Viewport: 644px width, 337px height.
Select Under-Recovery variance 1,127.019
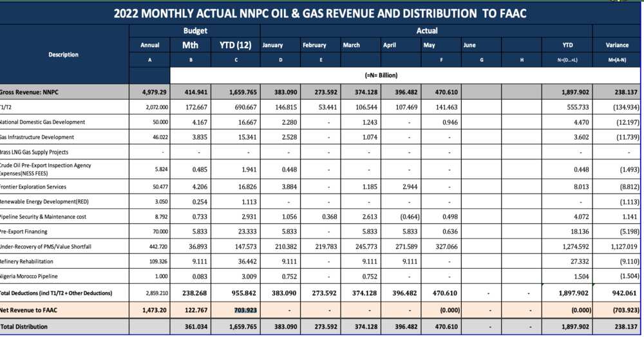pos(625,247)
